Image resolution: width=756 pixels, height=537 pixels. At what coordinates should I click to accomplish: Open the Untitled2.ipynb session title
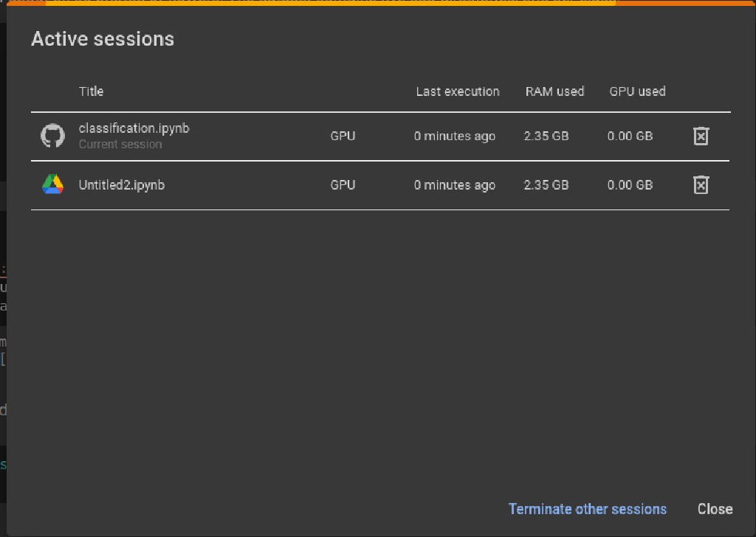(123, 184)
